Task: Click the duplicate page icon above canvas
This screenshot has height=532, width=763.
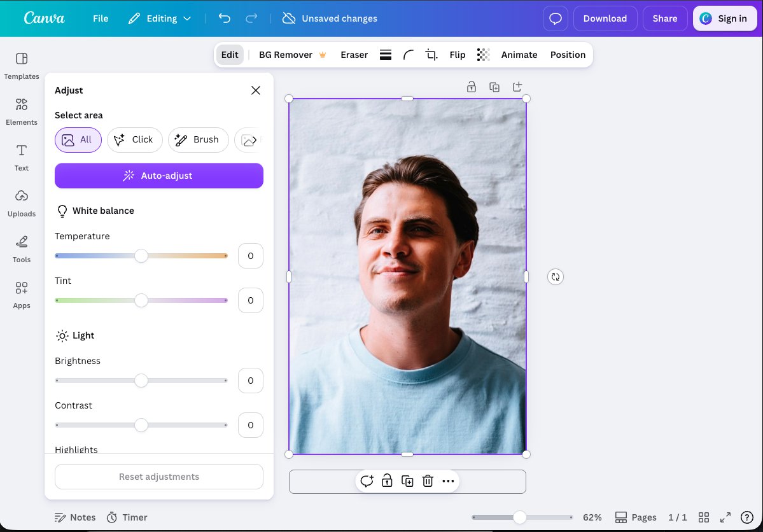Action: pos(494,87)
